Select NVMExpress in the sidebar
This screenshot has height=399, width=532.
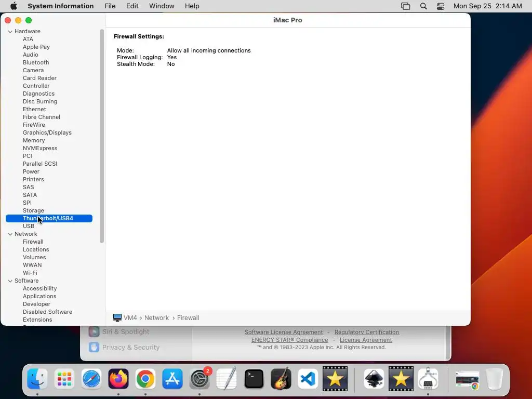pos(40,148)
